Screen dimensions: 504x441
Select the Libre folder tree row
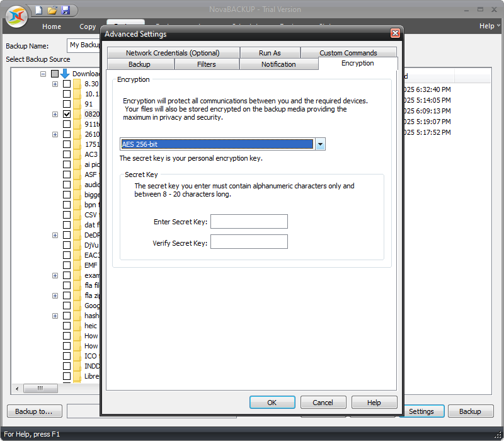coord(91,376)
